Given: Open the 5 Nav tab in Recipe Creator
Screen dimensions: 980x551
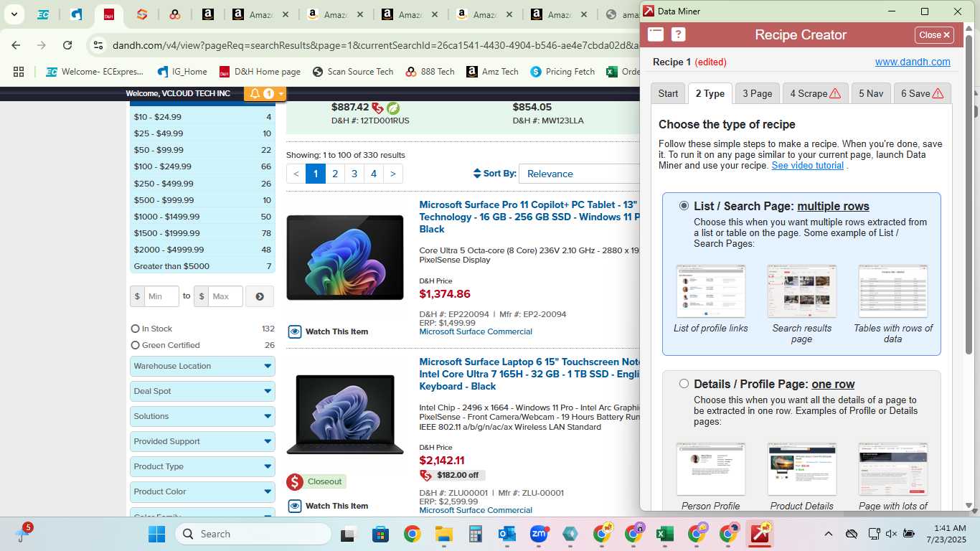Looking at the screenshot, I should 871,93.
